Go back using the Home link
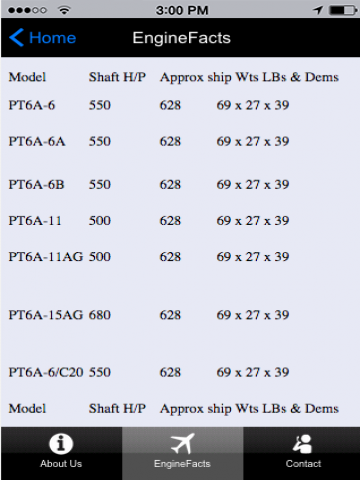Viewport: 360px width, 480px height. point(53,38)
